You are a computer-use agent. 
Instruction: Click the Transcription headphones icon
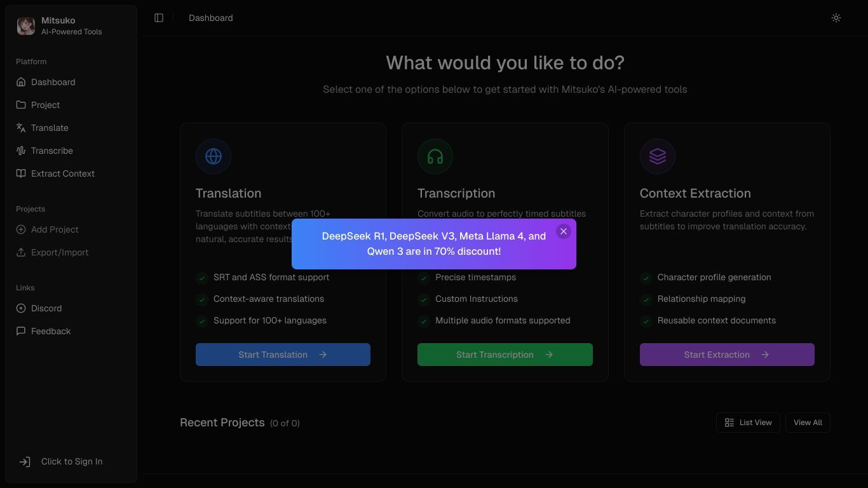point(435,156)
